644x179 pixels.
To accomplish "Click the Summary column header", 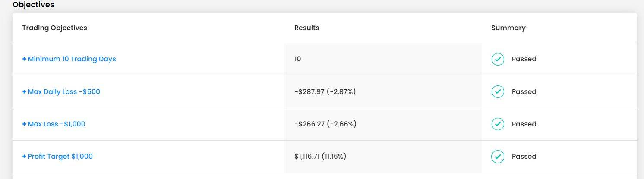I will (508, 28).
